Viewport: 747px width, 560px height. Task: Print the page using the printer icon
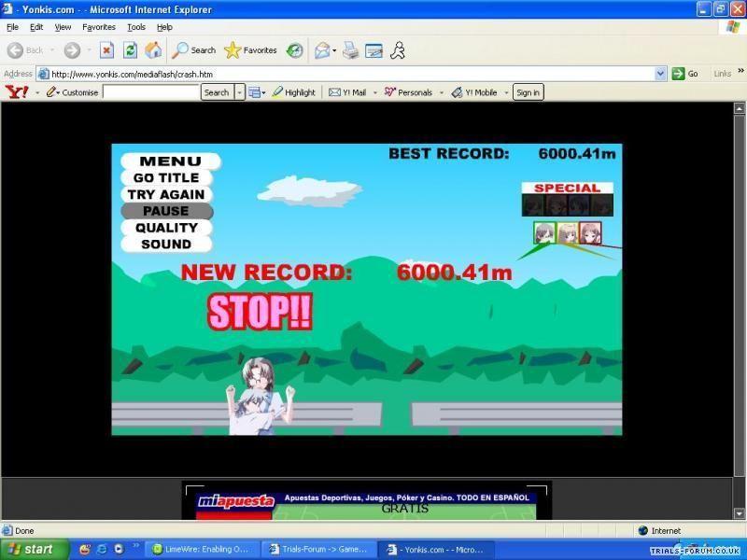(351, 50)
